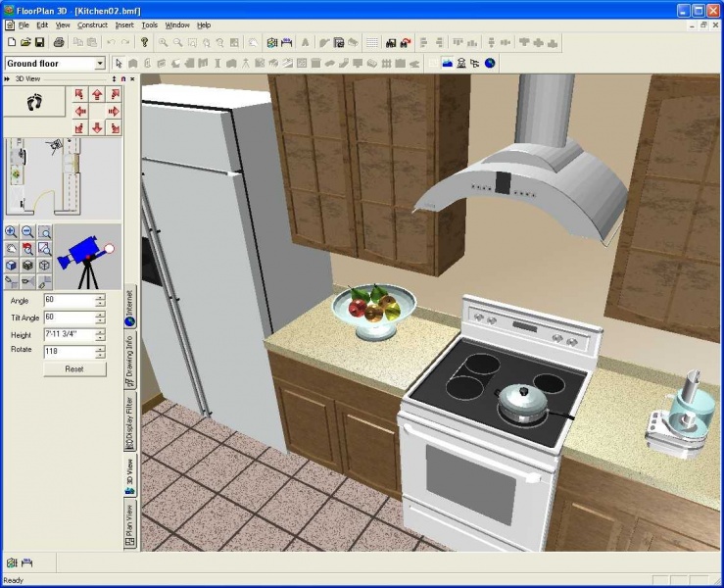Select the solid blue cube render mode
The image size is (724, 588).
tap(11, 266)
